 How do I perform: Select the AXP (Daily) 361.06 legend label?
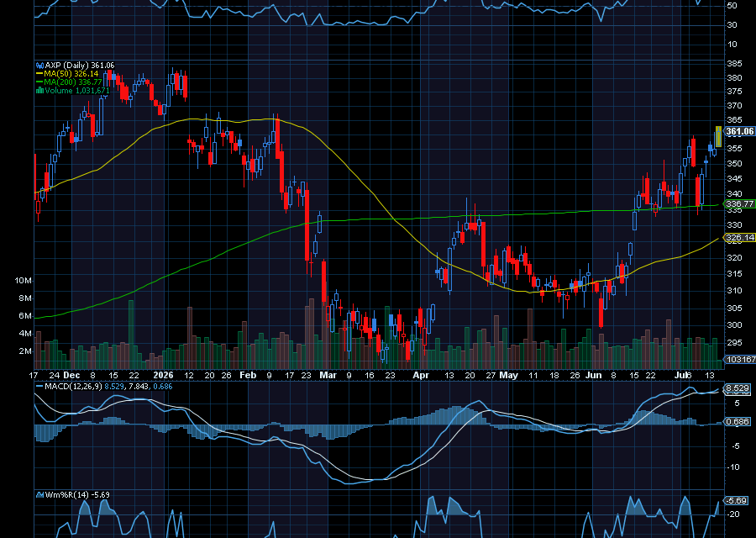pyautogui.click(x=80, y=65)
